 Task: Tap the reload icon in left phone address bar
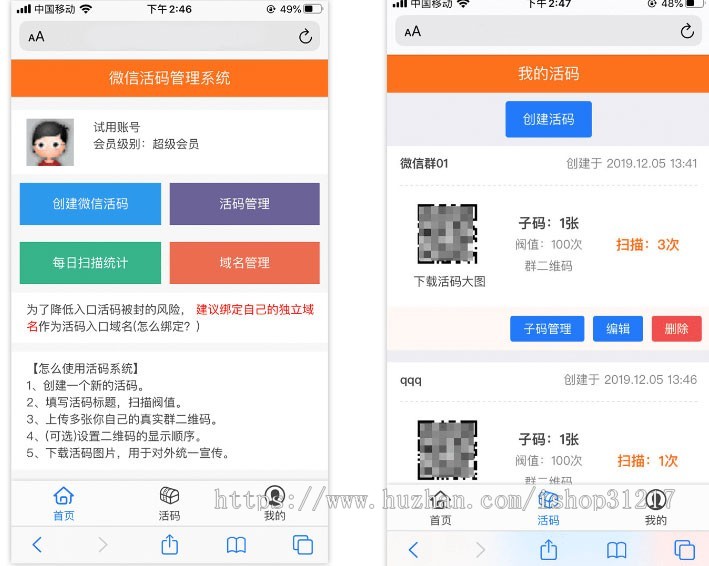coord(305,36)
